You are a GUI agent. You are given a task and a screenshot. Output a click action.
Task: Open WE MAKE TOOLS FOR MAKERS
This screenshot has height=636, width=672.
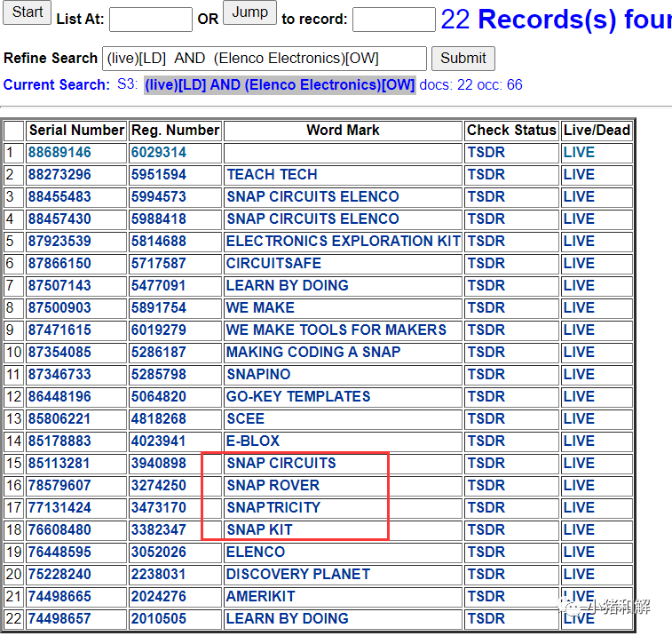coord(336,330)
